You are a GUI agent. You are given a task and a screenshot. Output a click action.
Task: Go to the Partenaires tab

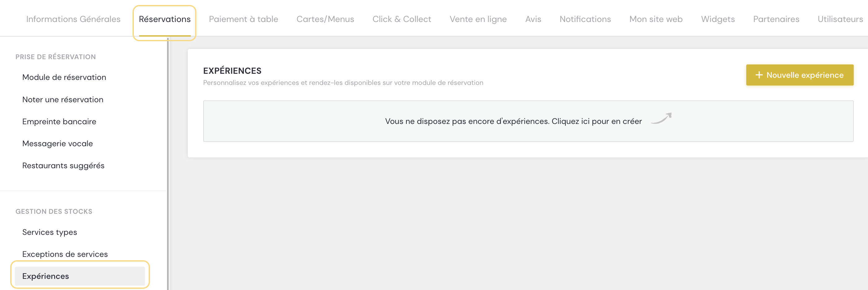coord(776,19)
